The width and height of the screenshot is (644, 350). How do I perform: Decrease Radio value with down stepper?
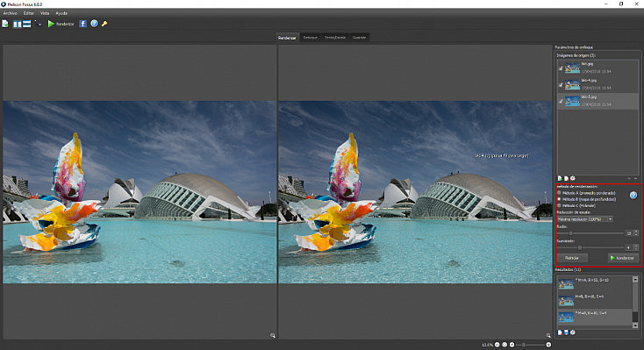click(636, 235)
